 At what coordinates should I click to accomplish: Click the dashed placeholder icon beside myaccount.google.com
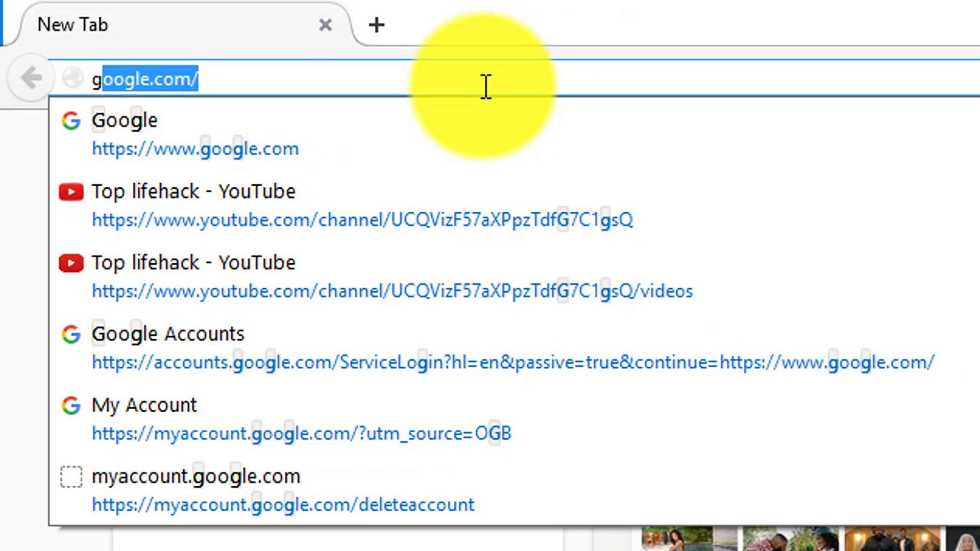[70, 477]
